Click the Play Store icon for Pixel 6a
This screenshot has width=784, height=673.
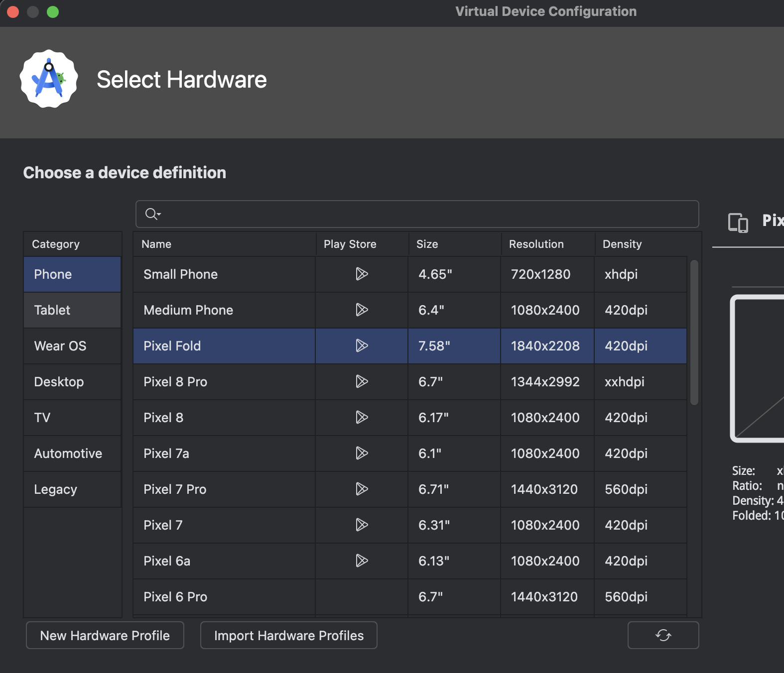pyautogui.click(x=362, y=561)
